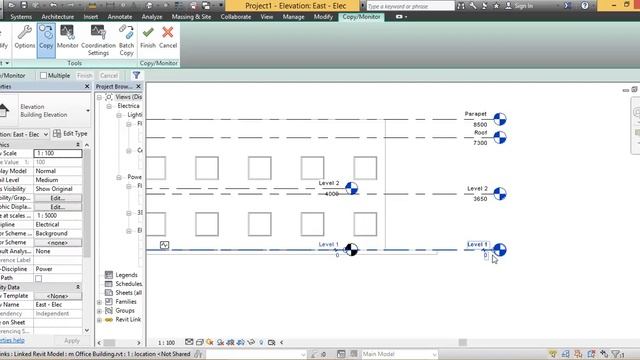The height and width of the screenshot is (360, 640).
Task: Select Schedules in Project Browser
Action: pyautogui.click(x=129, y=284)
